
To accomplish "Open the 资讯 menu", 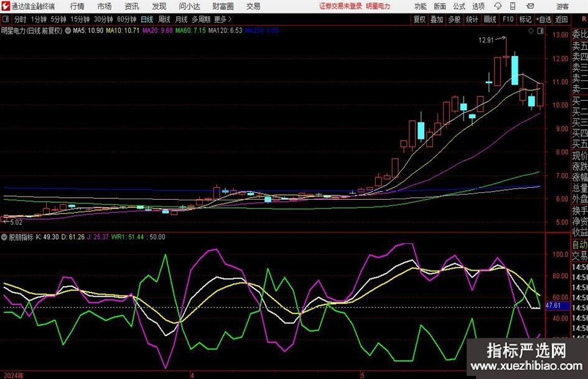I will coord(132,6).
